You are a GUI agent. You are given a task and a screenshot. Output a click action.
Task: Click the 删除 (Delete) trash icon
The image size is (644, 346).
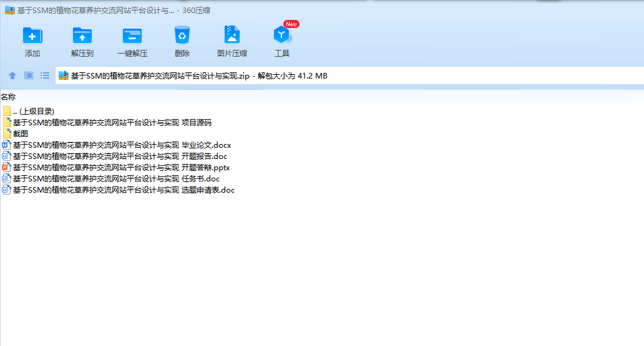[182, 35]
